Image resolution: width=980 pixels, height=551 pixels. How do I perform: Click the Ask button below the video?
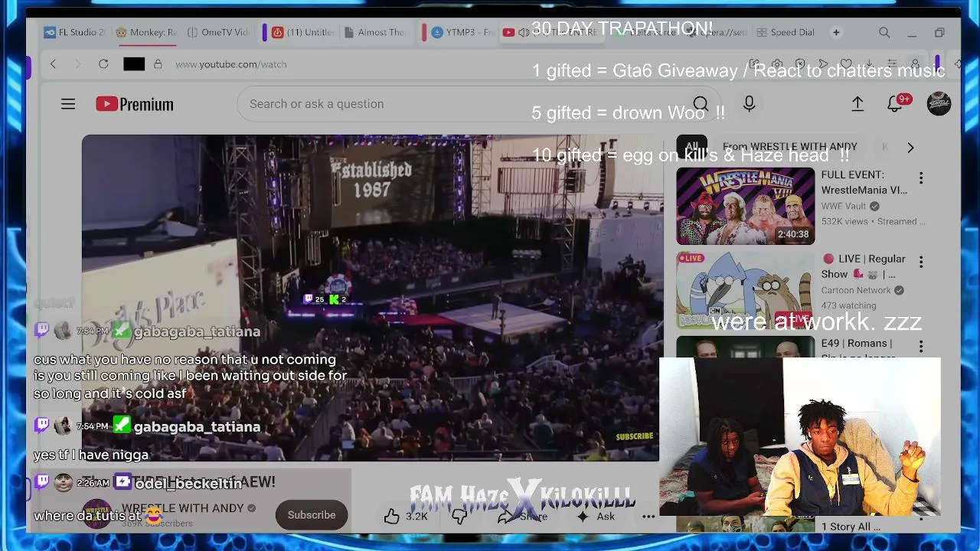[x=596, y=517]
